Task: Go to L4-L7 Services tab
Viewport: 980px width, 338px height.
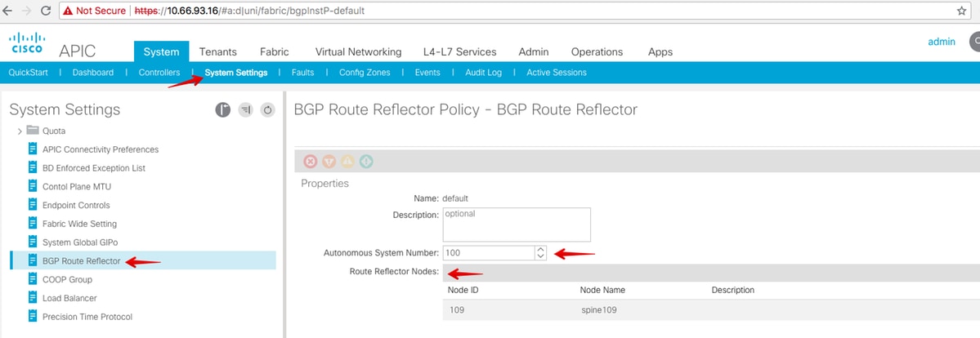Action: pyautogui.click(x=459, y=52)
